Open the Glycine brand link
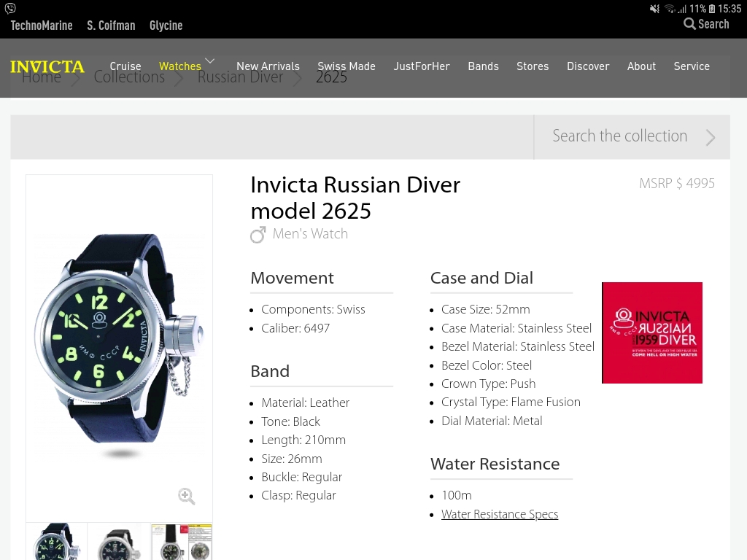Viewport: 747px width, 560px height. (x=166, y=26)
